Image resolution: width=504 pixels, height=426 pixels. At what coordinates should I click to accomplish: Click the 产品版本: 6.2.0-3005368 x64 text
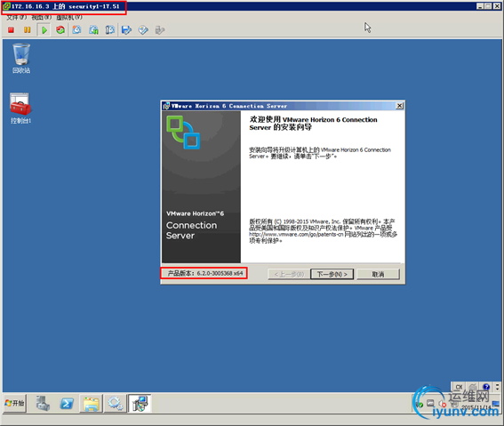205,273
